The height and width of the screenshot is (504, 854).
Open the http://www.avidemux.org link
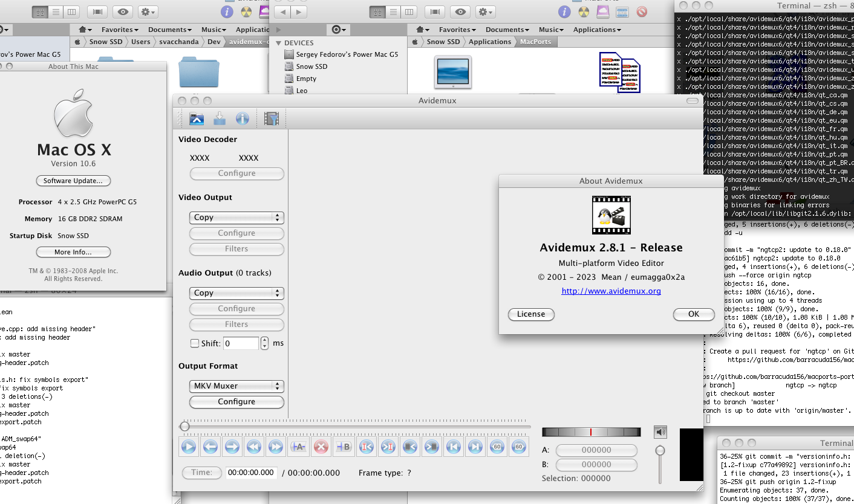(611, 291)
